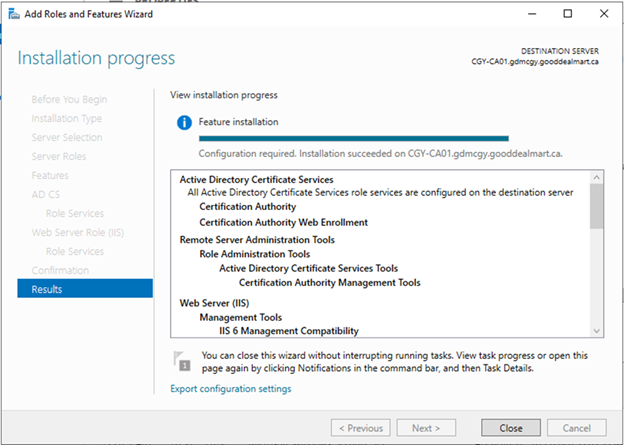The image size is (624, 445).
Task: Select Certification Authority Management Tools entry
Action: tap(330, 283)
